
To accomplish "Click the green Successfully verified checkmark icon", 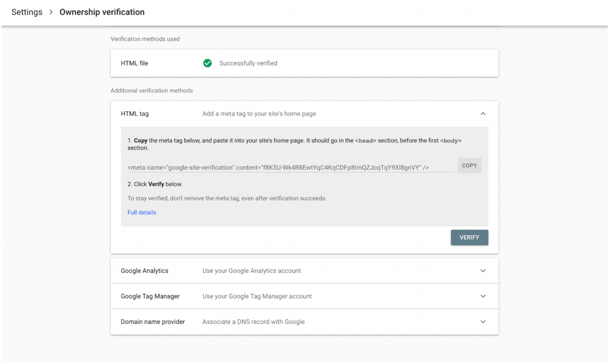I will click(x=207, y=63).
